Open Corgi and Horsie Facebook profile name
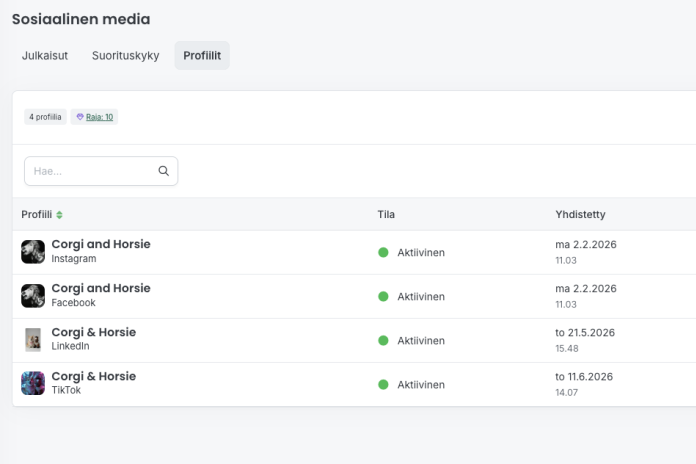Screen dimensions: 696x464 pos(101,288)
